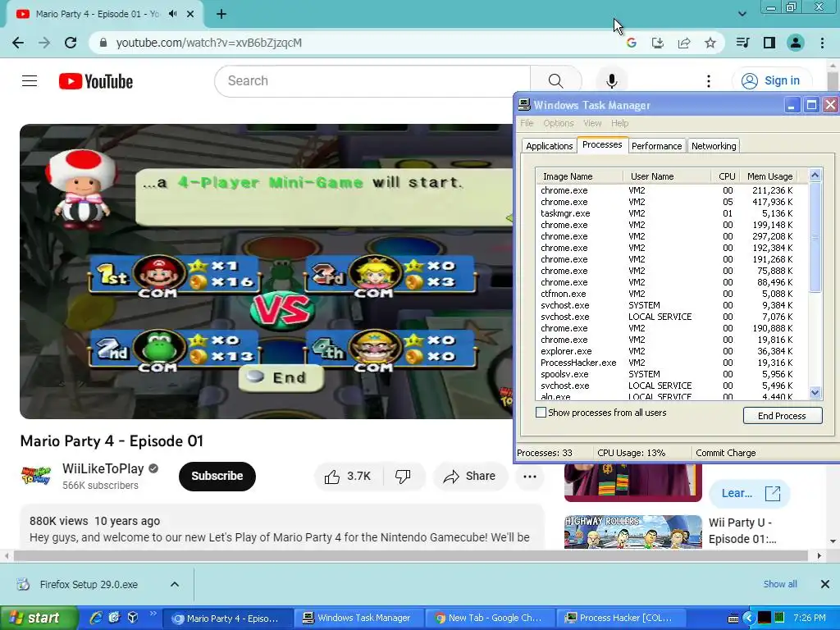The width and height of the screenshot is (840, 630).
Task: Dislike the video with thumbs-down
Action: point(403,477)
